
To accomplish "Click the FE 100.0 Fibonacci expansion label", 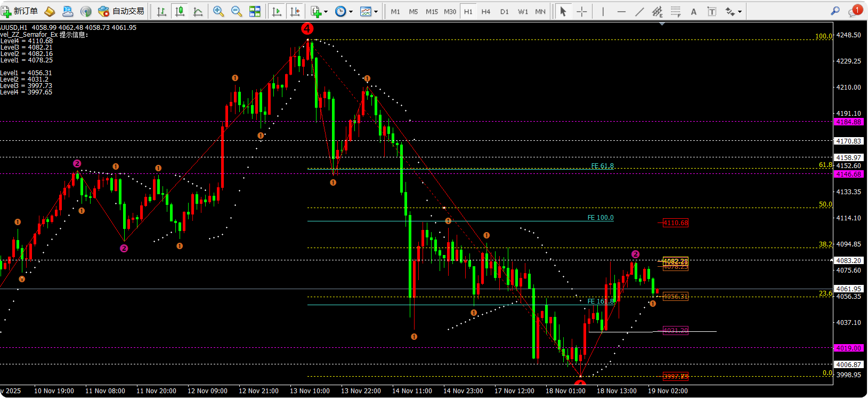I will pos(601,218).
